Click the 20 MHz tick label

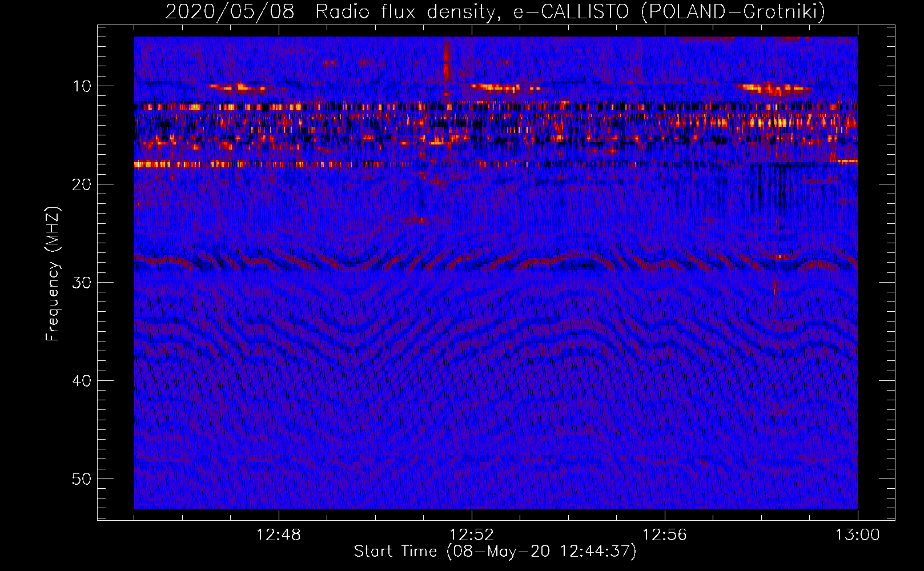coord(82,184)
